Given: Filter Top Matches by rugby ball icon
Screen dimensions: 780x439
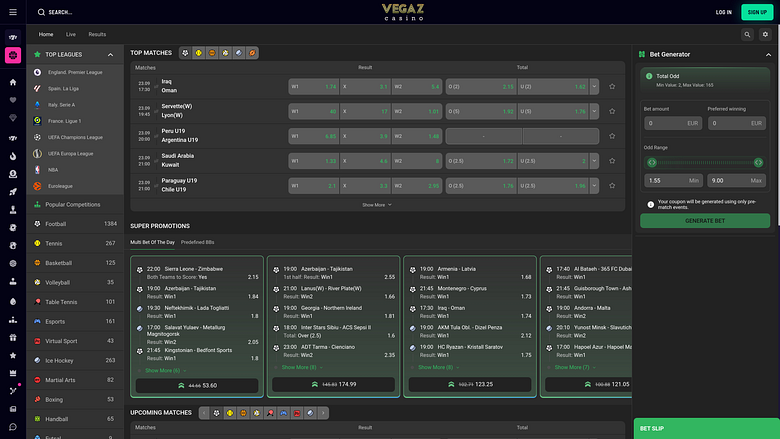Looking at the screenshot, I should pyautogui.click(x=252, y=53).
